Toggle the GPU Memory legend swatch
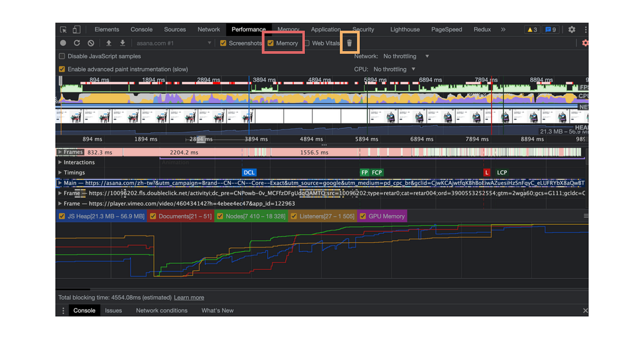Image resolution: width=644 pixels, height=344 pixels. pyautogui.click(x=363, y=216)
